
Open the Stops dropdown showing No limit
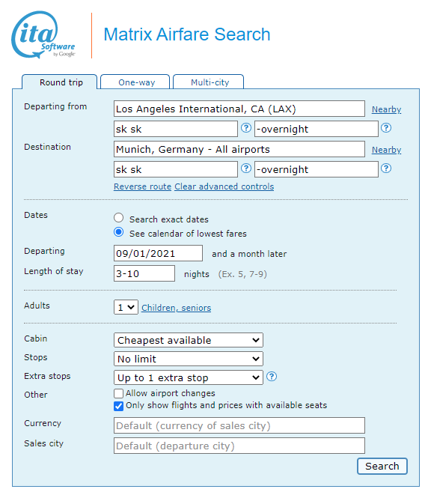(189, 359)
